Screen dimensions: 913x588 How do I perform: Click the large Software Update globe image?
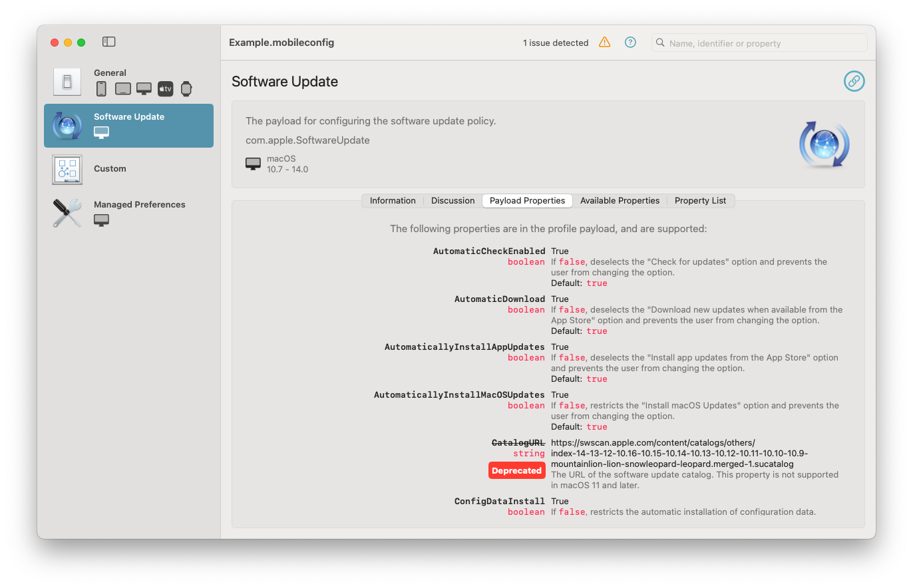point(824,144)
